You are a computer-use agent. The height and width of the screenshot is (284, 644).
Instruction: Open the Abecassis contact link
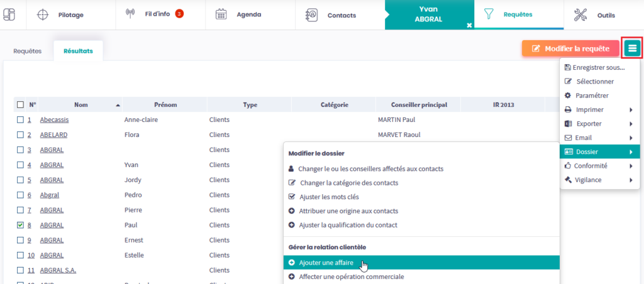53,119
